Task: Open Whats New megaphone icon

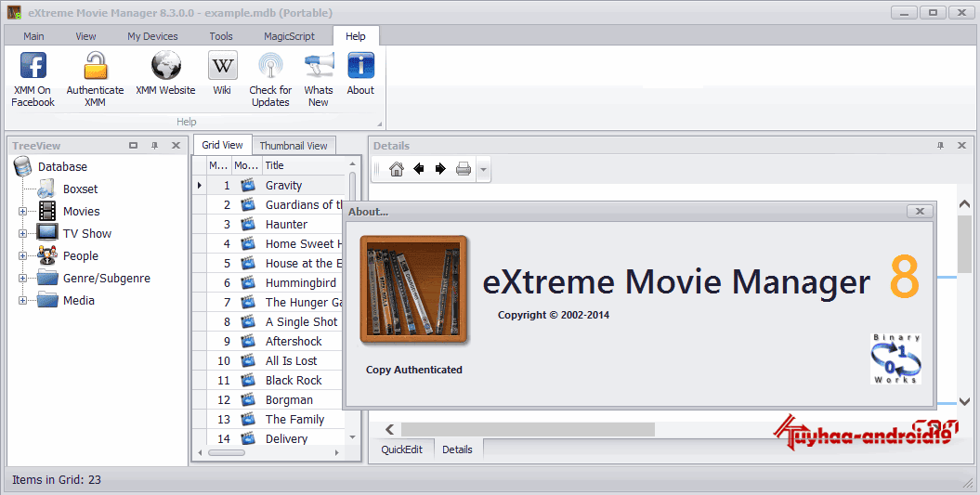Action: [319, 65]
